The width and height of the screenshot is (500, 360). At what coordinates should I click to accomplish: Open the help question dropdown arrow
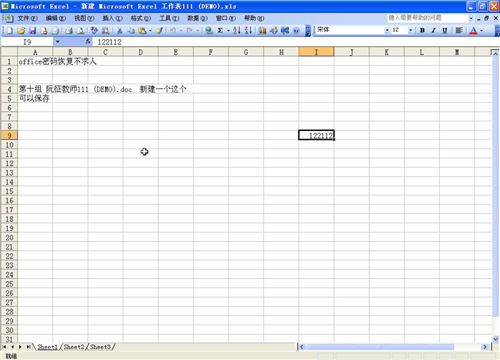pos(471,18)
